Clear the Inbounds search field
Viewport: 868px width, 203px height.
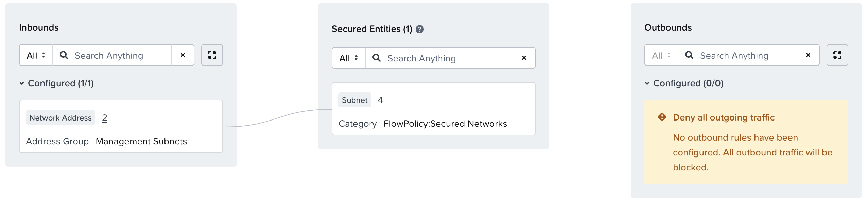(183, 55)
